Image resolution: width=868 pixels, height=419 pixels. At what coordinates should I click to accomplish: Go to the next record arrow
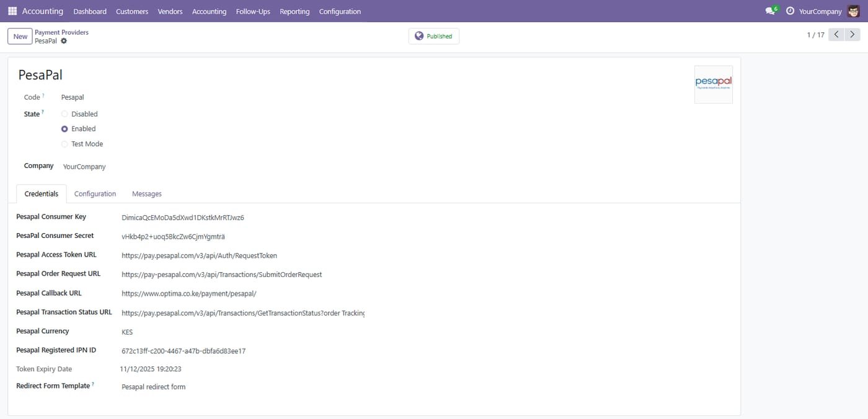pyautogui.click(x=853, y=35)
